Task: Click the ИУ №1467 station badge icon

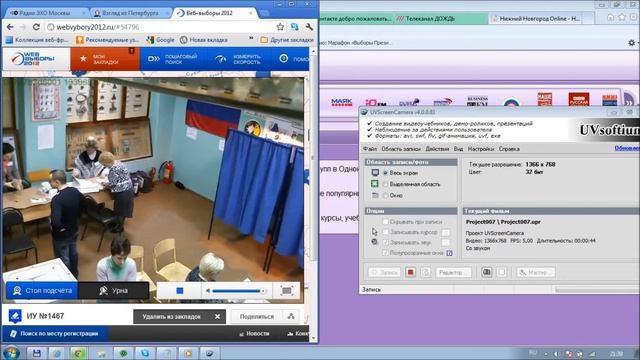Action: coord(15,316)
